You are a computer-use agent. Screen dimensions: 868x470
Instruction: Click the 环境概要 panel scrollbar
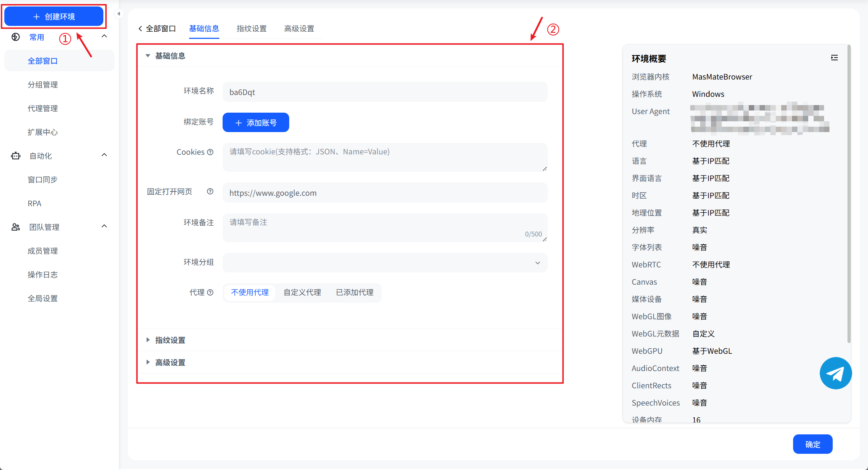pyautogui.click(x=849, y=194)
